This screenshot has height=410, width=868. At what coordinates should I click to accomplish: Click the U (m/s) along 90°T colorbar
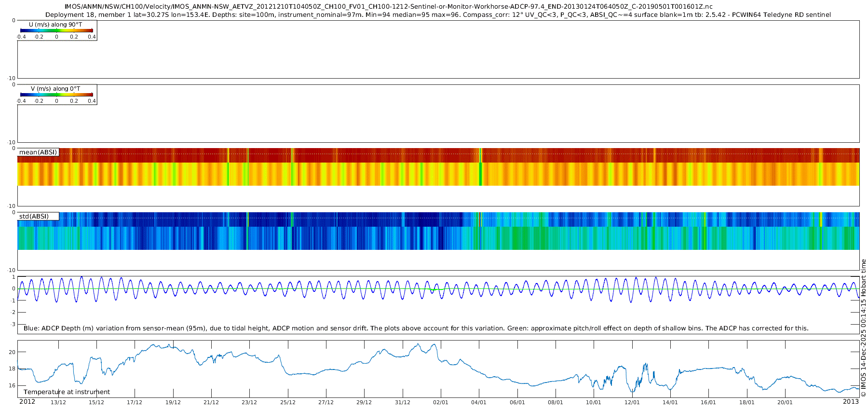coord(57,30)
